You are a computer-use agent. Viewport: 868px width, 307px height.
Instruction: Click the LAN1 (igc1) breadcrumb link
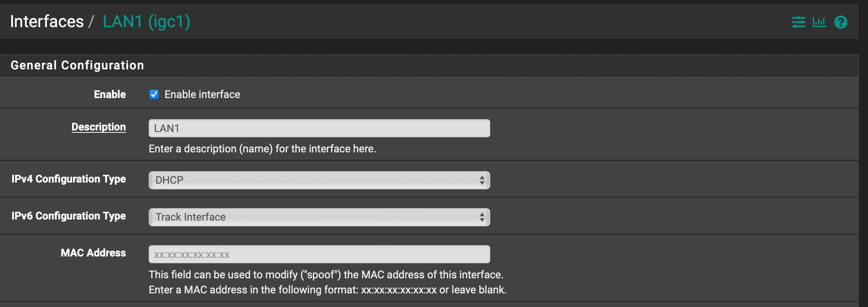(146, 22)
